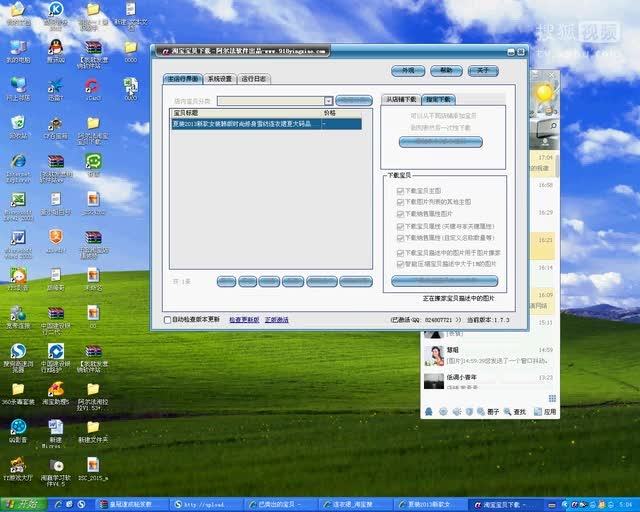The image size is (640, 512).
Task: Enable 自动检查版本更新 checkbox
Action: click(x=167, y=320)
